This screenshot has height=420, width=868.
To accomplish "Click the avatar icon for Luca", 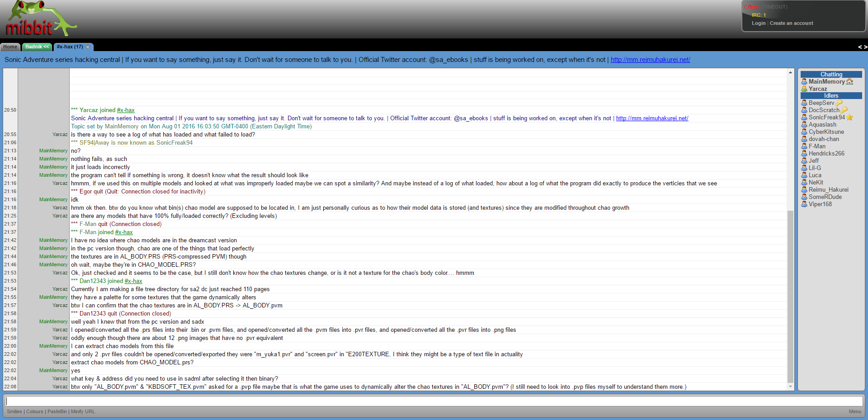I will 804,175.
